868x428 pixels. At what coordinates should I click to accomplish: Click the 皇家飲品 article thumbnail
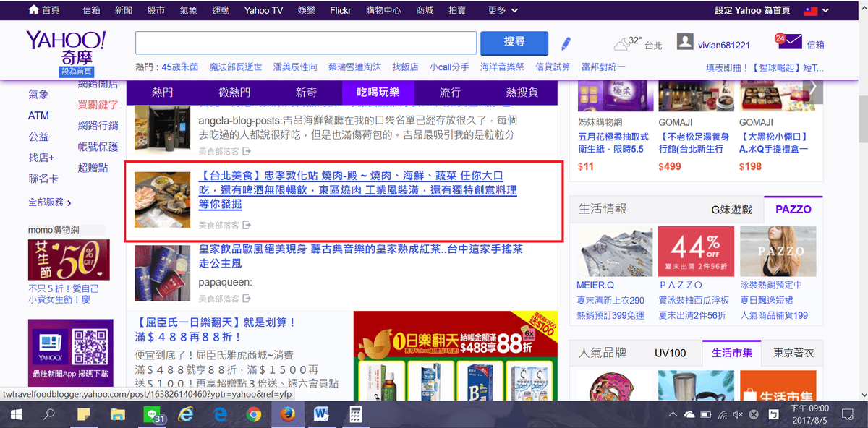point(162,273)
